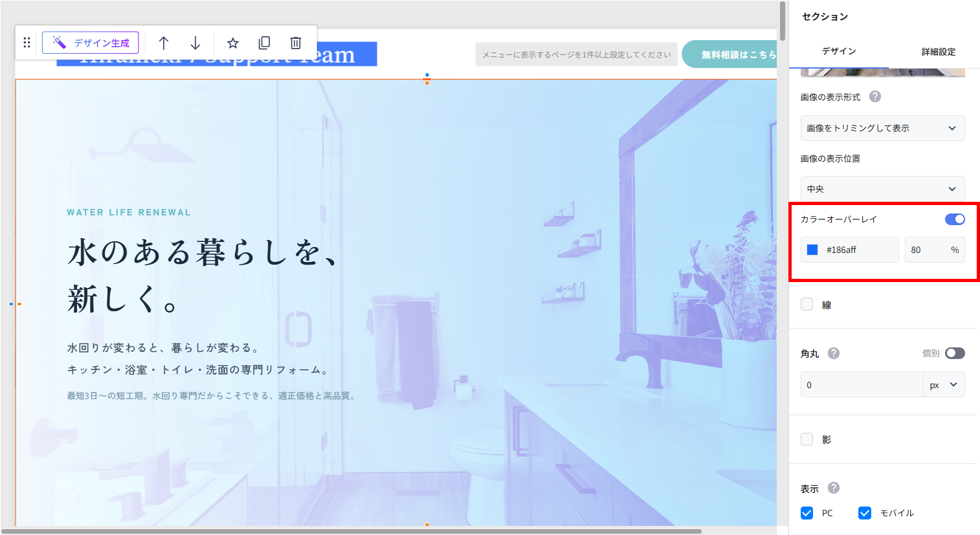980x535 pixels.
Task: Open help icon beside 画像の表示形式
Action: [875, 96]
